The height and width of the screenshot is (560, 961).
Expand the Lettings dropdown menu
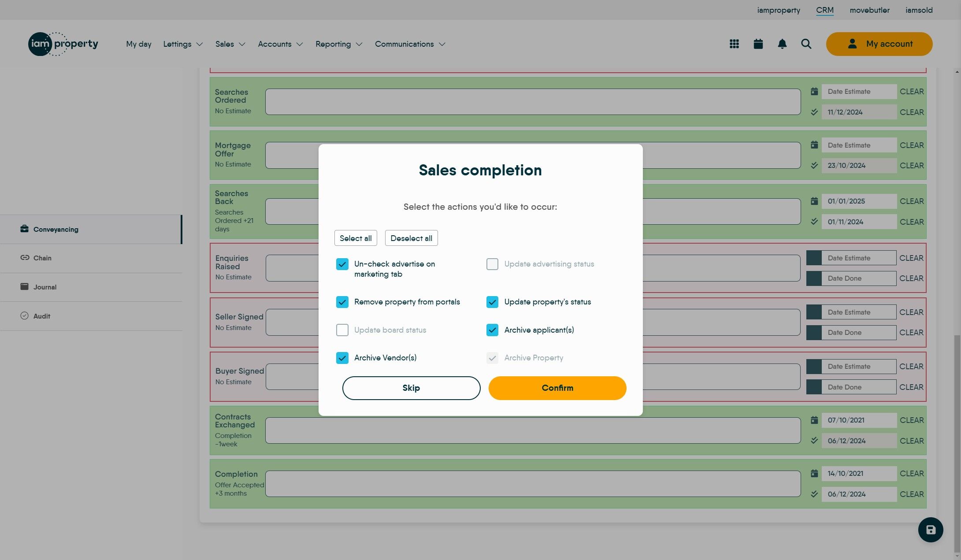tap(183, 44)
